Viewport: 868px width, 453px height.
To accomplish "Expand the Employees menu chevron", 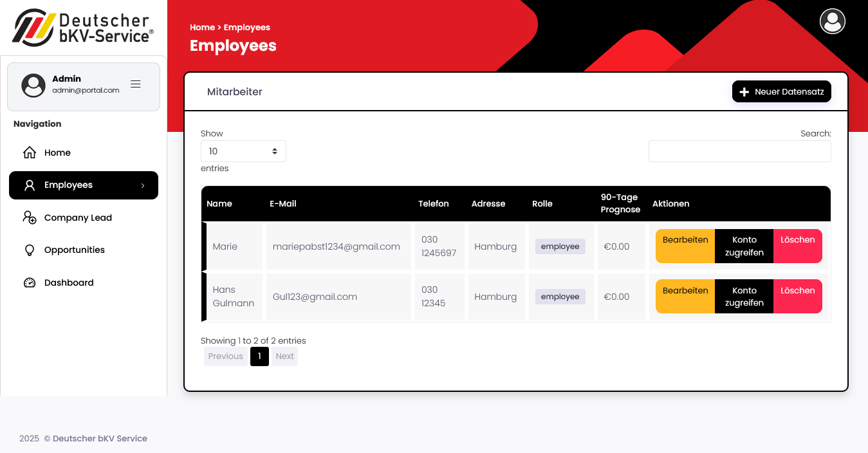I will click(x=143, y=185).
